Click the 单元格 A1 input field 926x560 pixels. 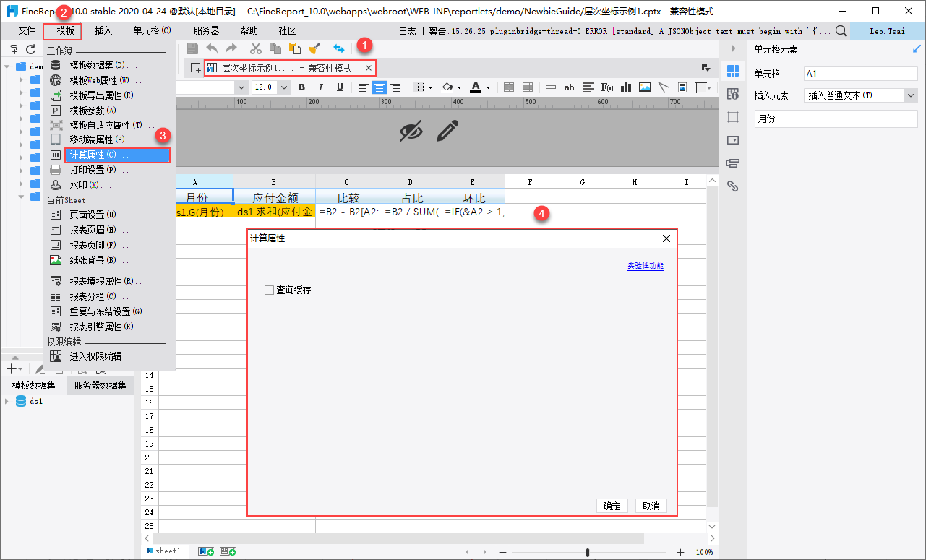coord(861,74)
